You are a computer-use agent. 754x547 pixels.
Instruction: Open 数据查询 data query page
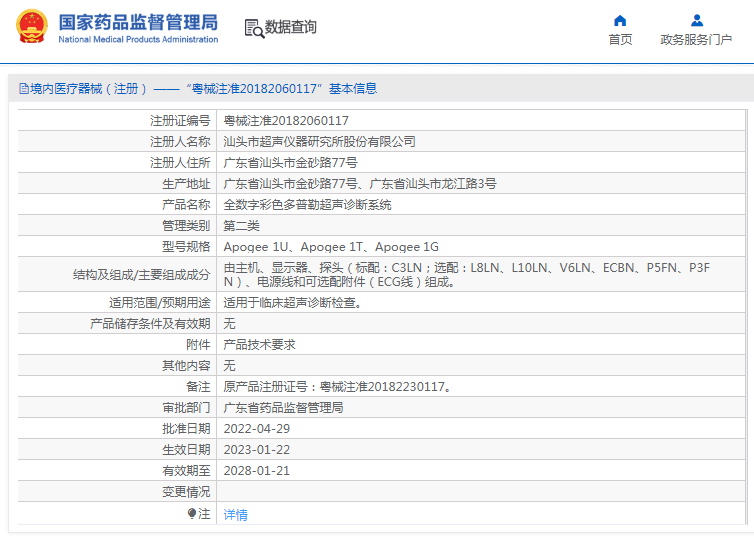[x=291, y=27]
